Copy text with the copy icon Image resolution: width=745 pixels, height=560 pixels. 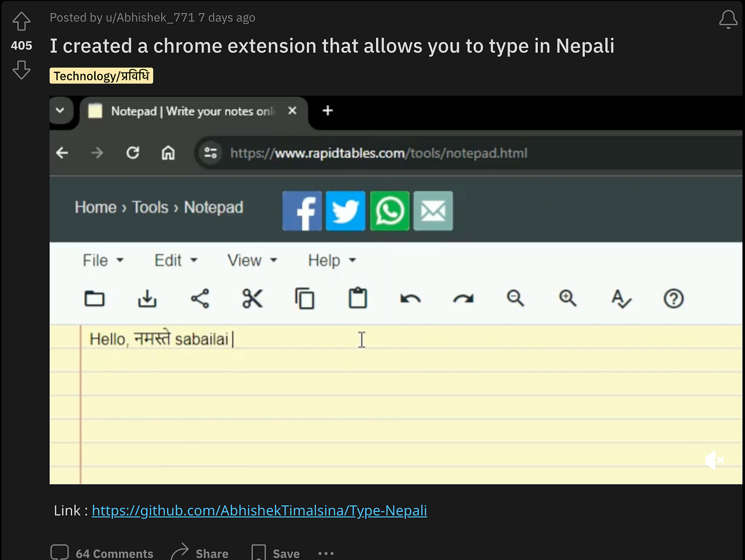[x=305, y=298]
